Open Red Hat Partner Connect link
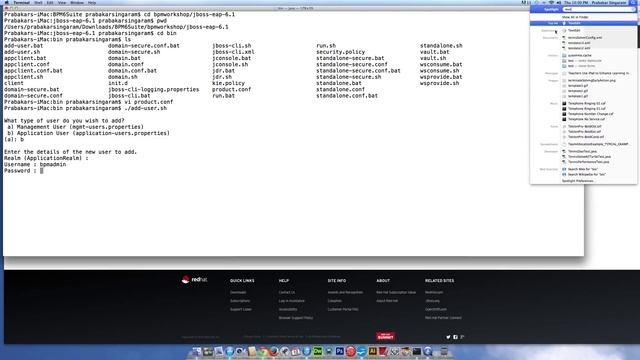 [x=443, y=318]
